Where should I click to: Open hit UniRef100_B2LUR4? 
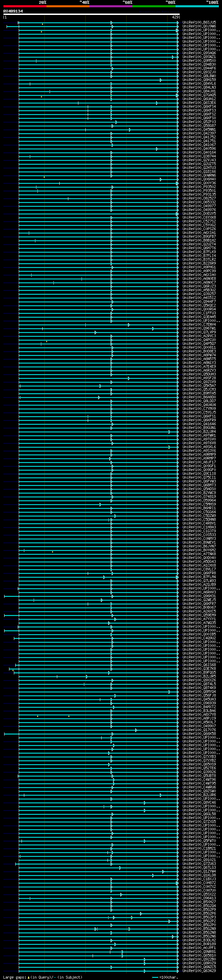(199, 431)
